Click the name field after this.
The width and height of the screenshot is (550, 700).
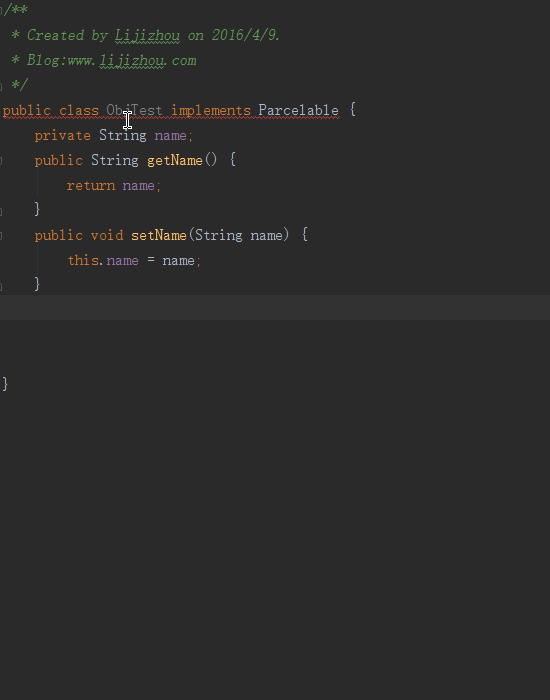click(122, 260)
